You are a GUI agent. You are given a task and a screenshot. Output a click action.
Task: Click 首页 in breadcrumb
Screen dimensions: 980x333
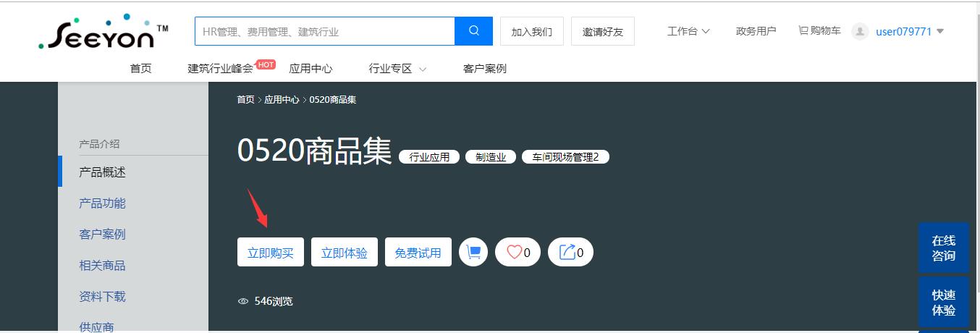245,100
